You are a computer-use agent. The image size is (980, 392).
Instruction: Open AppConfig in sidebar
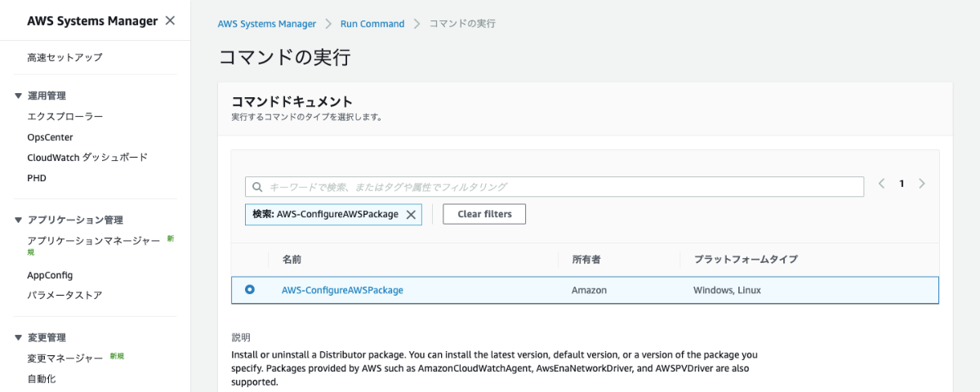pyautogui.click(x=50, y=275)
